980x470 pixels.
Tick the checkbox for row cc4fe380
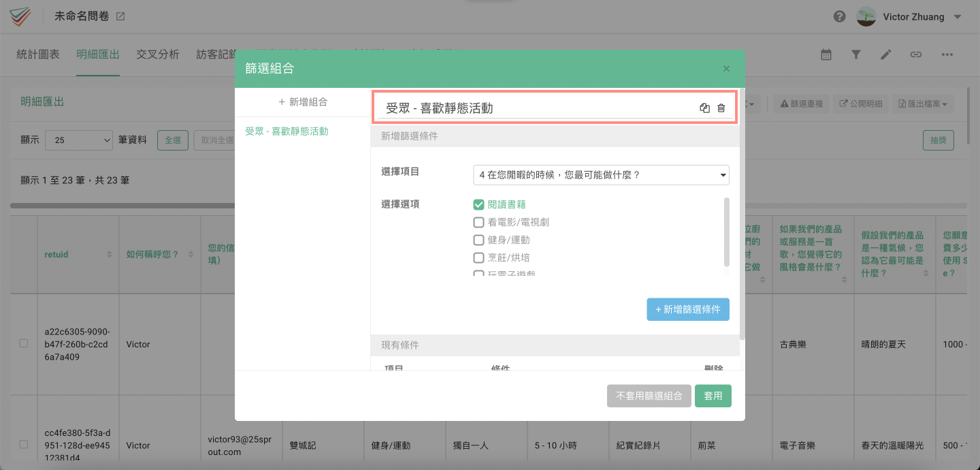(x=24, y=444)
